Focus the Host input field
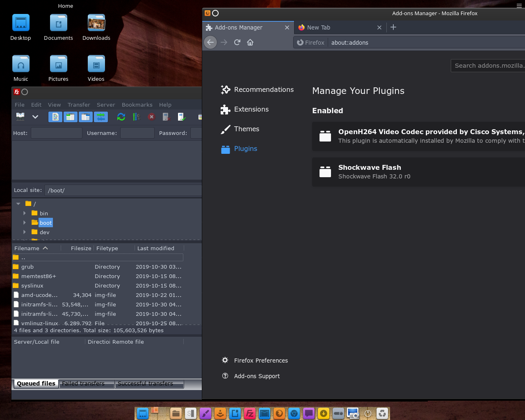525x420 pixels. pyautogui.click(x=57, y=133)
